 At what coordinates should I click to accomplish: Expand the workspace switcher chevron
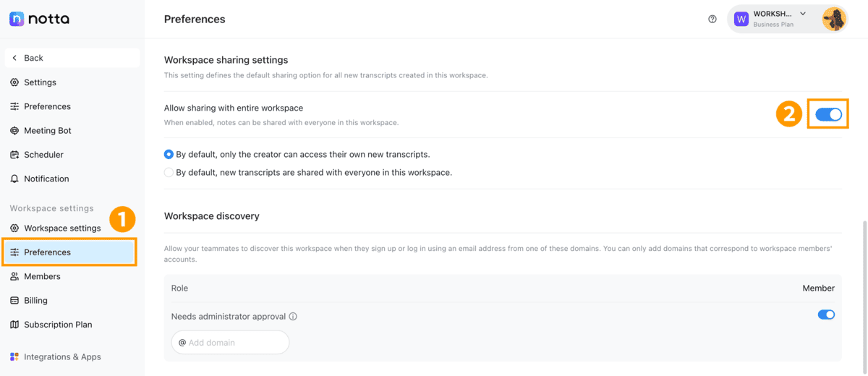803,14
